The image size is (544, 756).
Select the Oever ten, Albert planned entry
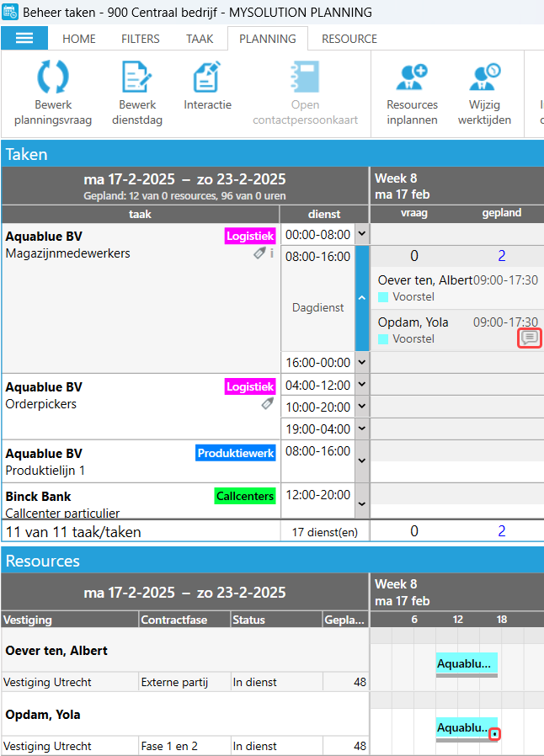click(456, 288)
